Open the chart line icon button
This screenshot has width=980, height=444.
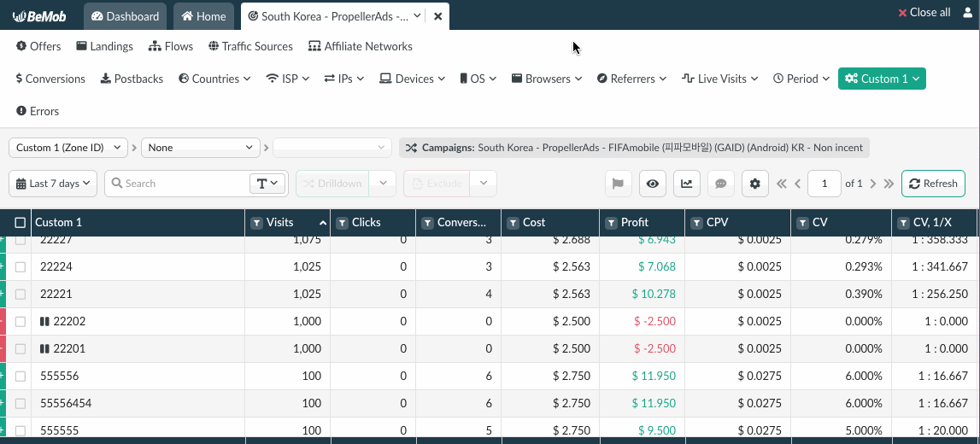(686, 184)
